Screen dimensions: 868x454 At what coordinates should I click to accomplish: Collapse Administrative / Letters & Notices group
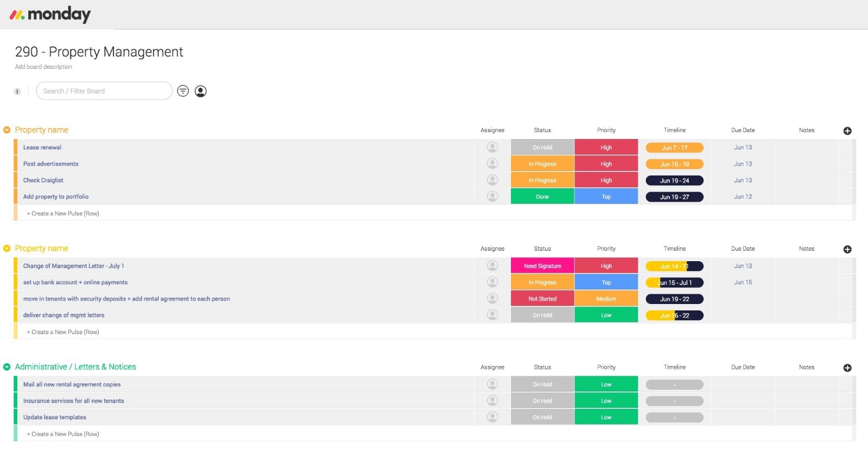click(7, 367)
